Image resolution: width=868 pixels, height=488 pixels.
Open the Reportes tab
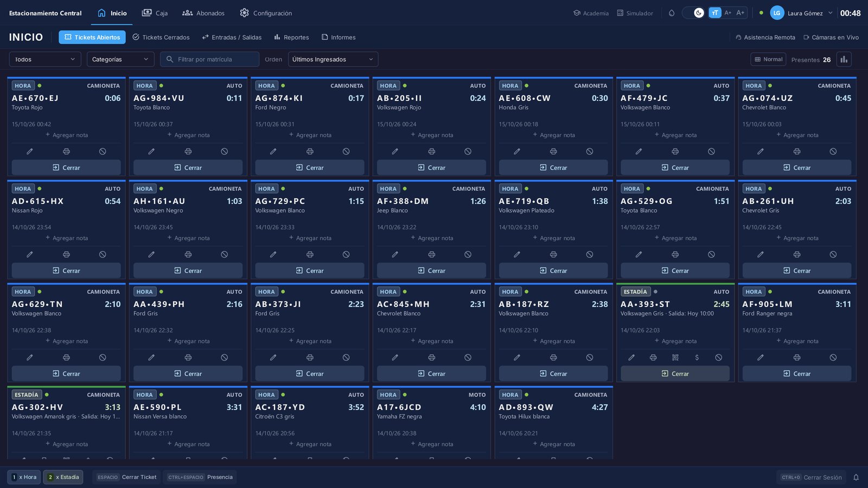click(291, 37)
